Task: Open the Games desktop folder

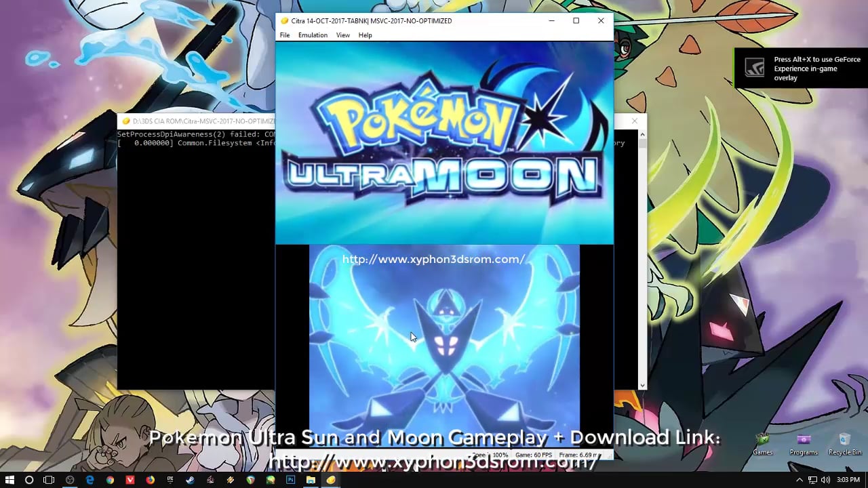Action: coord(763,444)
